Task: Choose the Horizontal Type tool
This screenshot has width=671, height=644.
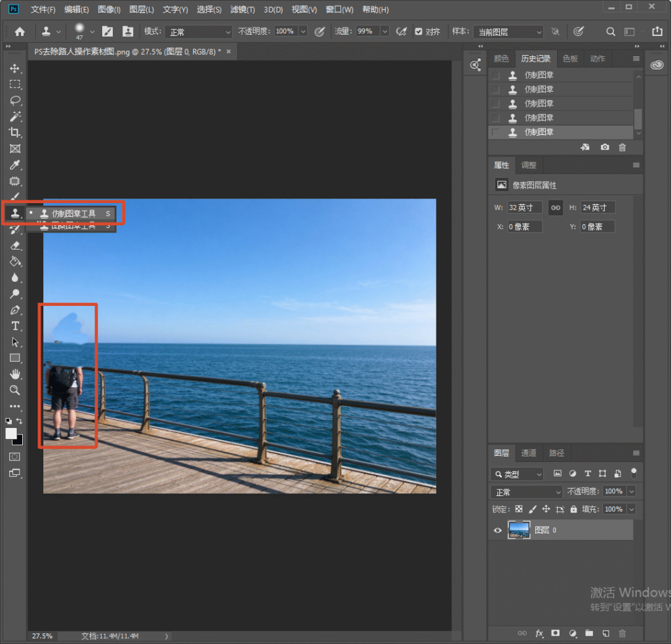Action: 15,326
